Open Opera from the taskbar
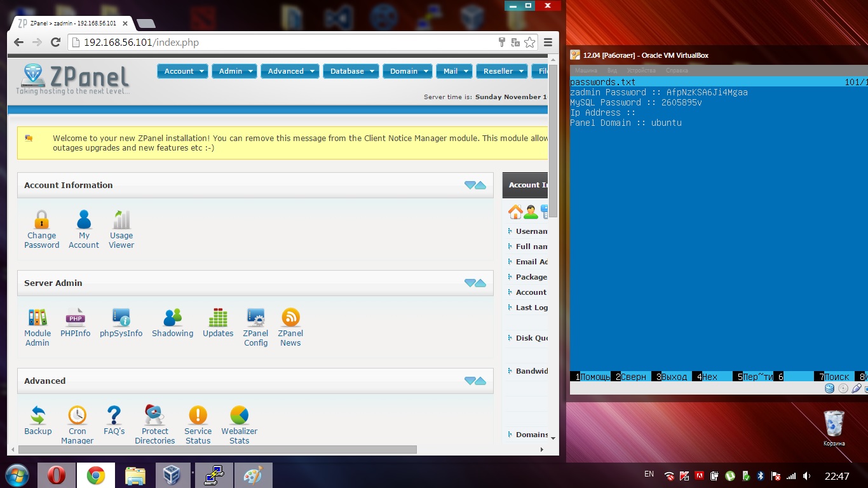The height and width of the screenshot is (488, 868). 57,475
